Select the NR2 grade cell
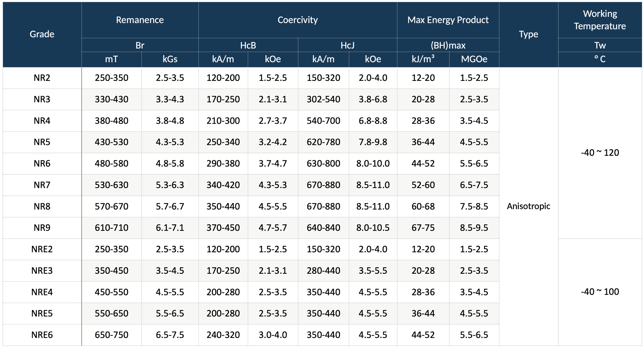This screenshot has height=349, width=644. click(x=42, y=78)
